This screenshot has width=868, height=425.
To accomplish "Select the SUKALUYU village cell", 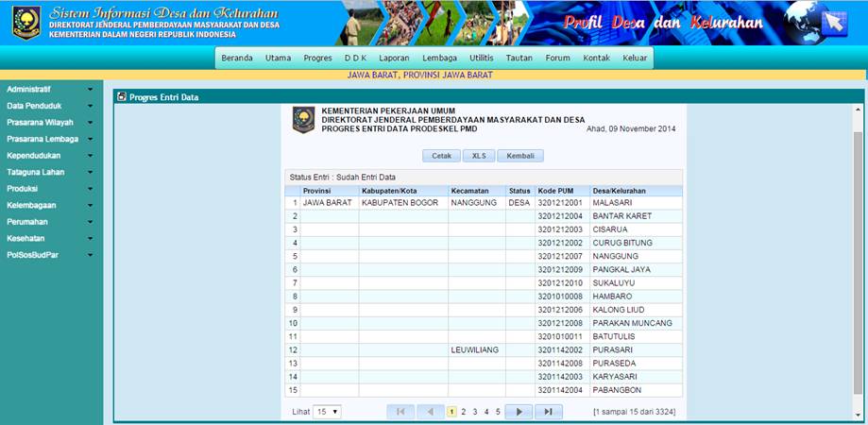I will 636,283.
